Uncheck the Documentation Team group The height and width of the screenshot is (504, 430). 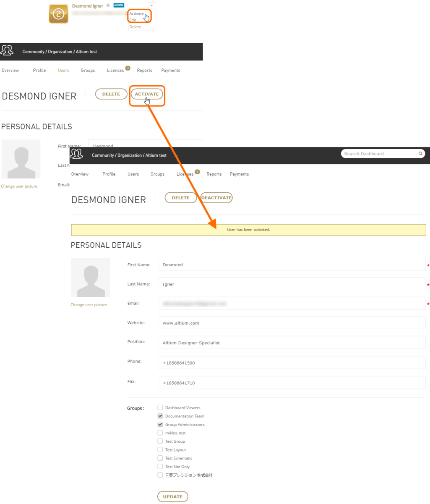160,416
